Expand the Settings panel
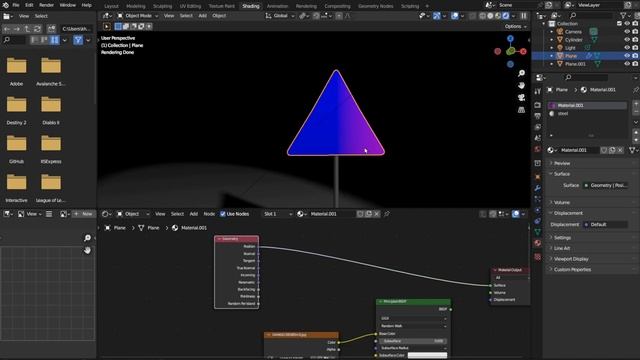Viewport: 640px width, 360px height. pyautogui.click(x=562, y=238)
